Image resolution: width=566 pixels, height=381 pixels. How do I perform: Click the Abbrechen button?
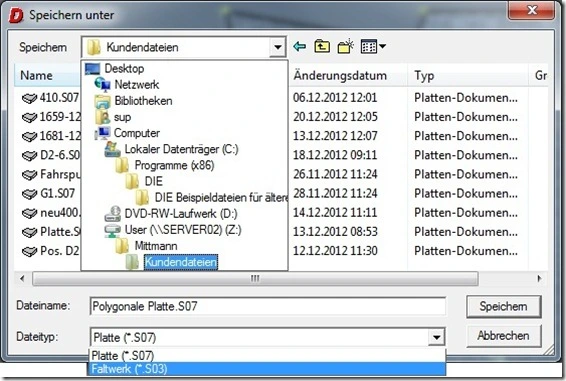point(504,336)
